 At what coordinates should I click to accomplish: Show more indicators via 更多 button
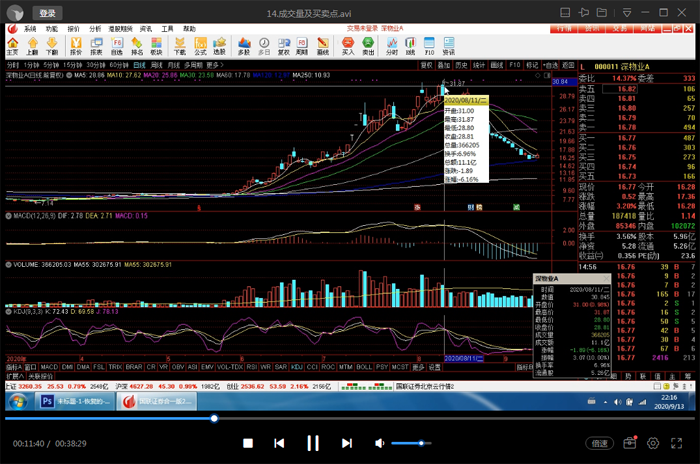pos(418,367)
